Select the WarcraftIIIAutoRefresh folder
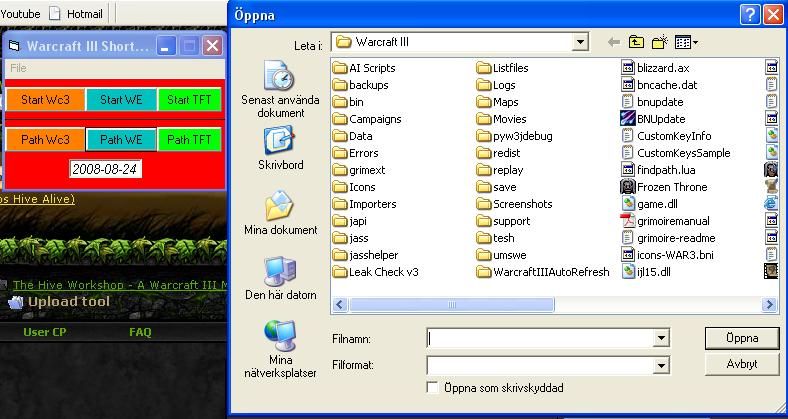Image resolution: width=788 pixels, height=419 pixels. click(543, 272)
